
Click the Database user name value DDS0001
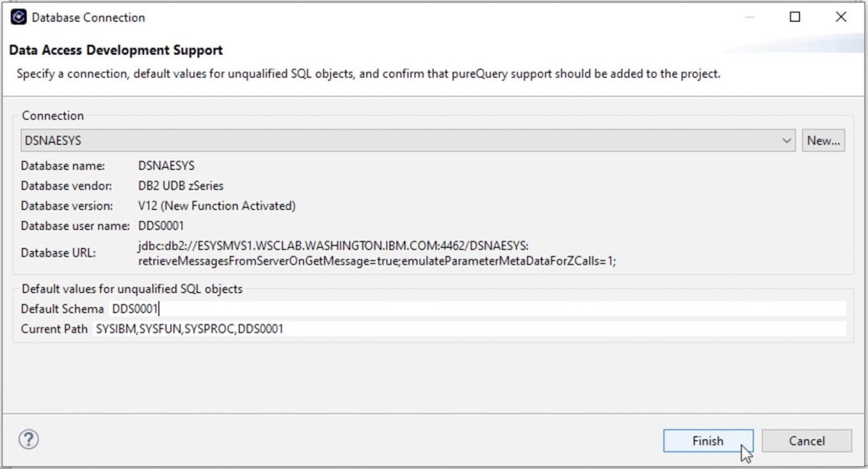click(x=161, y=225)
